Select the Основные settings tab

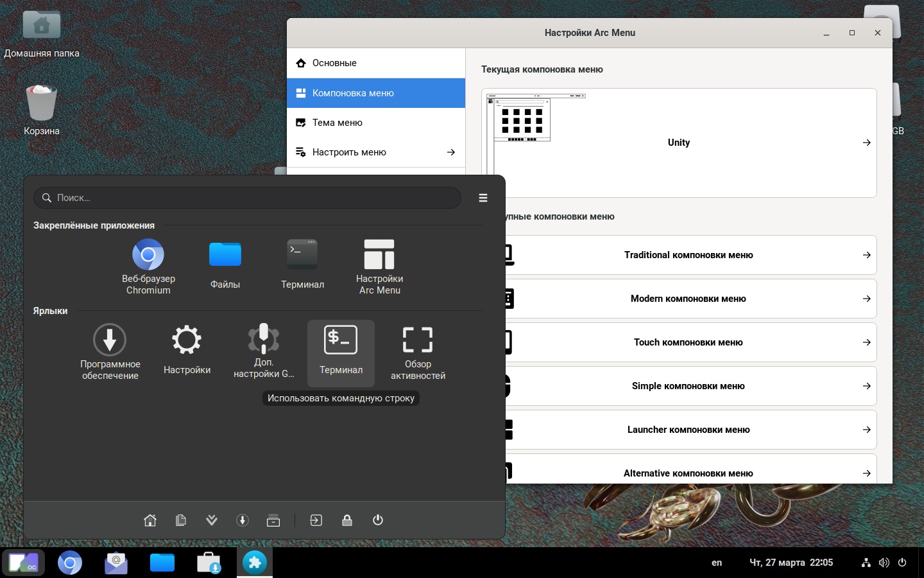coord(376,63)
